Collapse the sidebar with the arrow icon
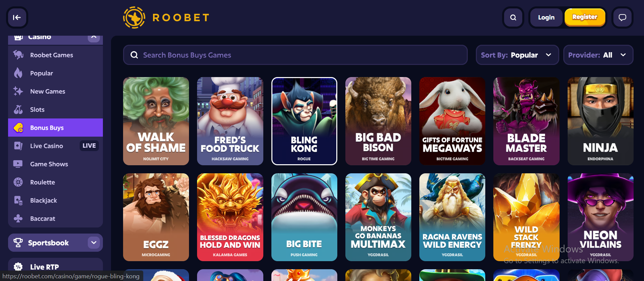Image resolution: width=644 pixels, height=281 pixels. [x=17, y=17]
